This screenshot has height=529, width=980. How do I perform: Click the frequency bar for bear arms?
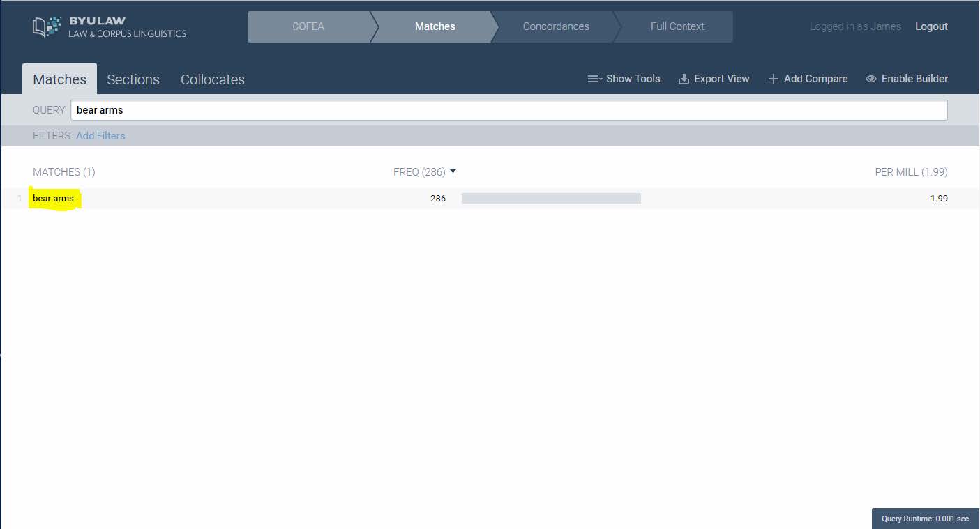coord(550,199)
